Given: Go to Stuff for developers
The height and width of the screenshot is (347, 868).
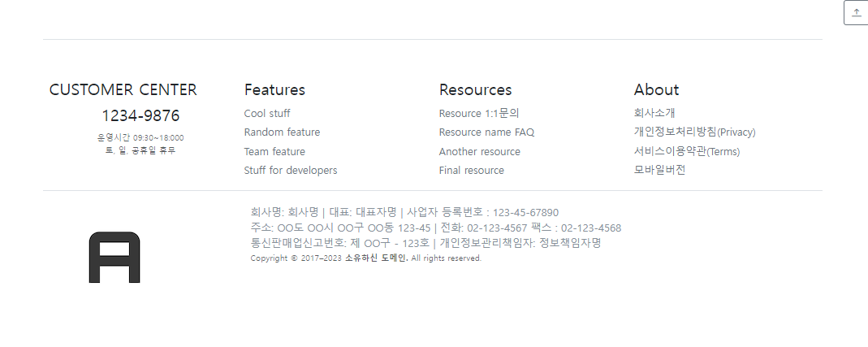Looking at the screenshot, I should point(290,171).
